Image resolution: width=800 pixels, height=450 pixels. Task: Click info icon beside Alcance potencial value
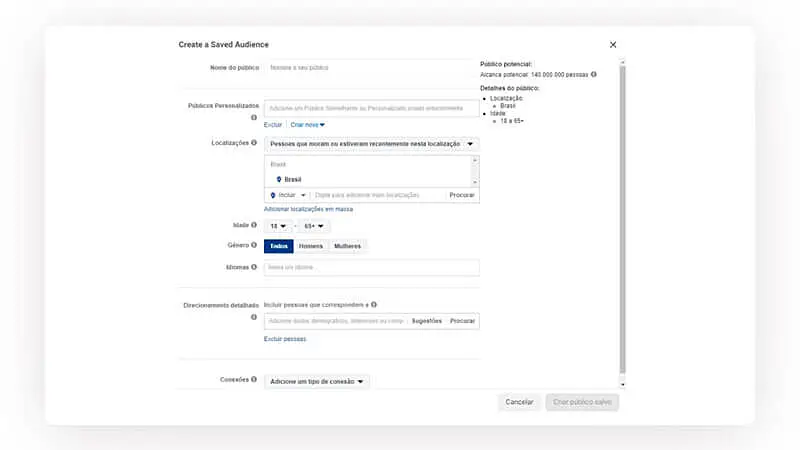click(593, 74)
